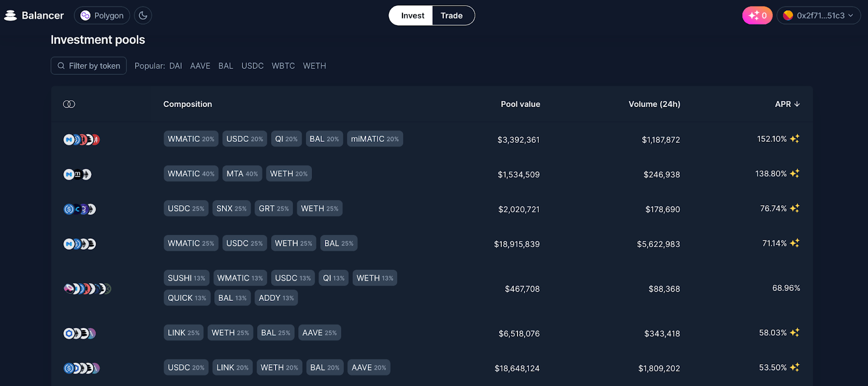
Task: Select volume $5,622,983
Action: click(x=659, y=244)
